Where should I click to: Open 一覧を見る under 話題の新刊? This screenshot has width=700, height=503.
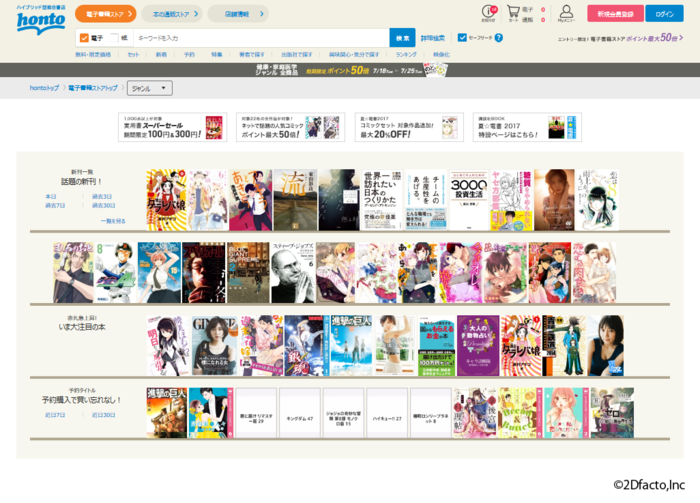tap(113, 221)
